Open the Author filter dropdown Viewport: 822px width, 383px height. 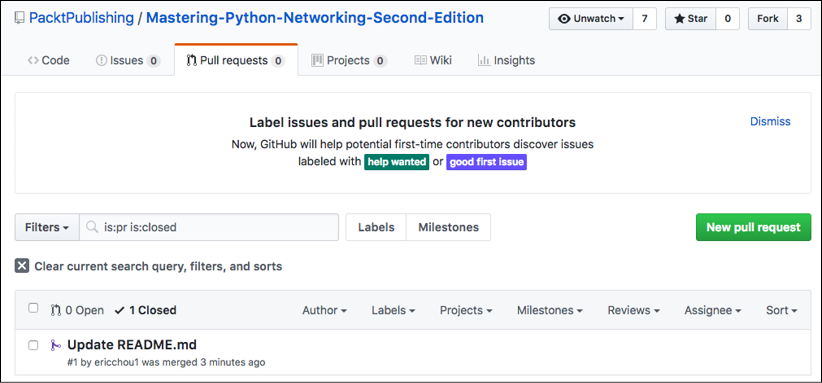coord(325,310)
